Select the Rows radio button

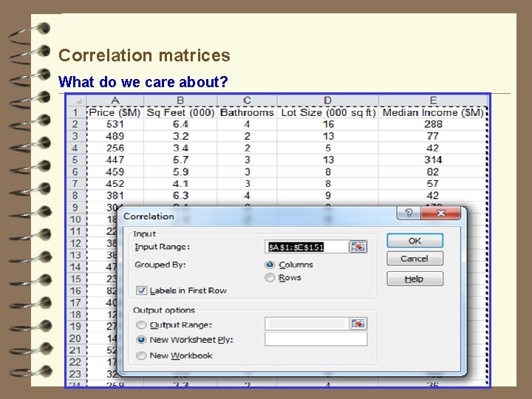pyautogui.click(x=270, y=278)
